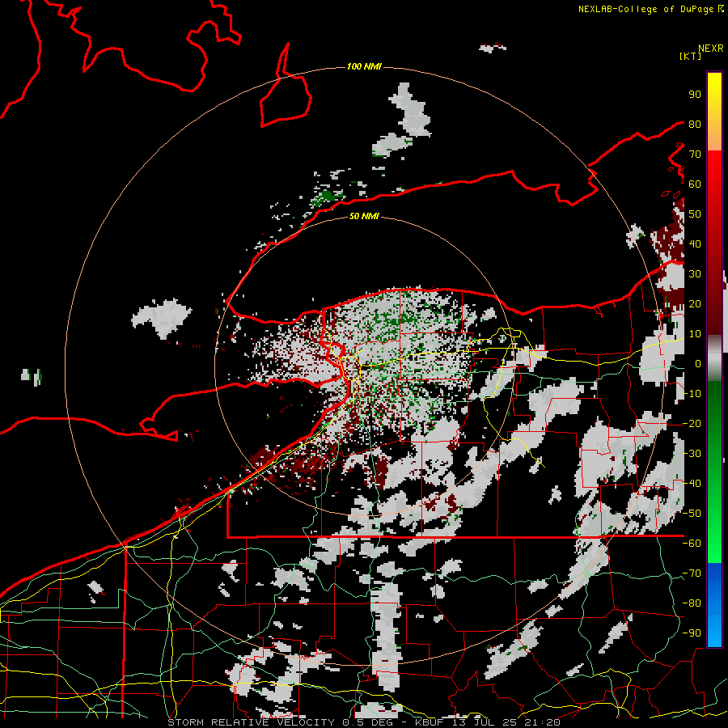Click the -20 value on the scale
This screenshot has width=728, height=728.
pyautogui.click(x=692, y=423)
